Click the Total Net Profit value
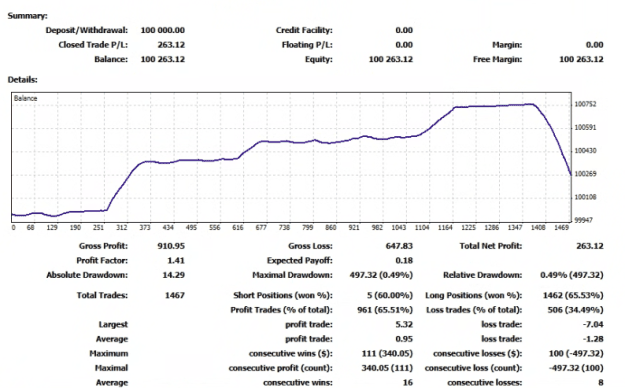Image resolution: width=625 pixels, height=388 pixels. (x=590, y=246)
